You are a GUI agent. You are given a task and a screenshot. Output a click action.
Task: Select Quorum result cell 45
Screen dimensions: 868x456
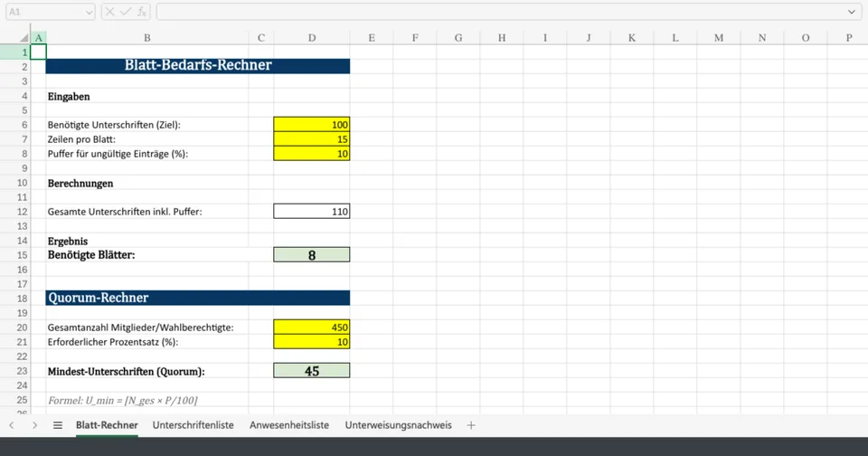312,371
